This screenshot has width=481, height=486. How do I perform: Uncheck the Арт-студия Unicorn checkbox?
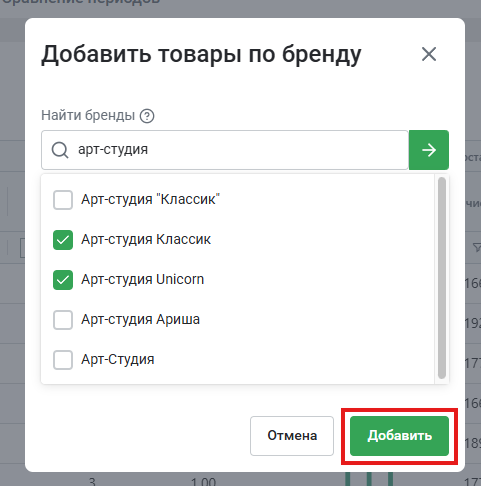point(63,280)
